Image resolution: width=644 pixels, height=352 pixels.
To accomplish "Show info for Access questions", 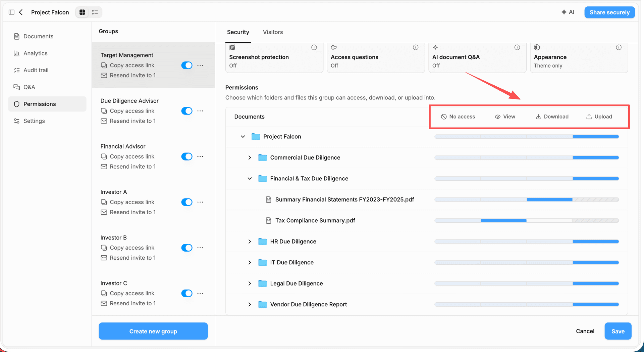I will [x=416, y=47].
